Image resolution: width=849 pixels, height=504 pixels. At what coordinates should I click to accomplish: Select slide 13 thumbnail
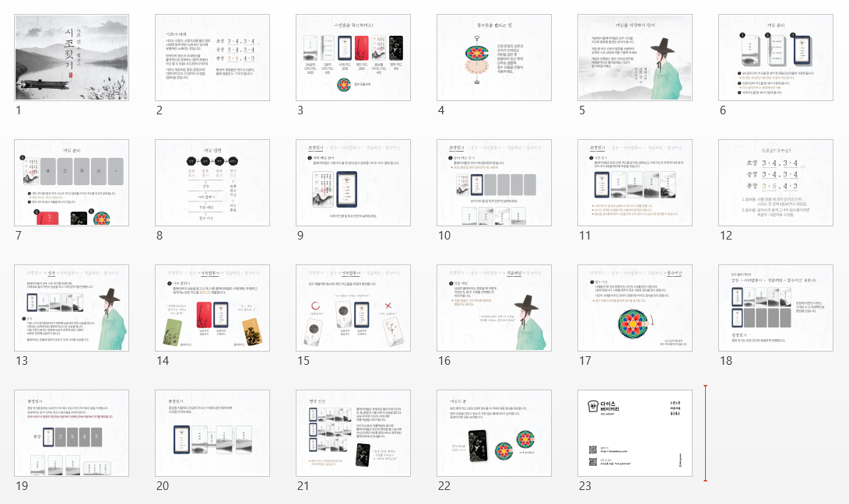coord(72,308)
